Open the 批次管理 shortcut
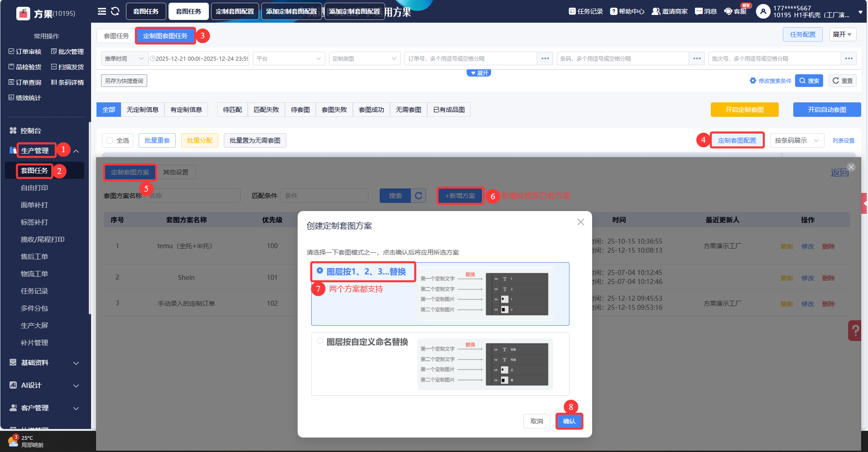This screenshot has width=868, height=452. [x=68, y=52]
